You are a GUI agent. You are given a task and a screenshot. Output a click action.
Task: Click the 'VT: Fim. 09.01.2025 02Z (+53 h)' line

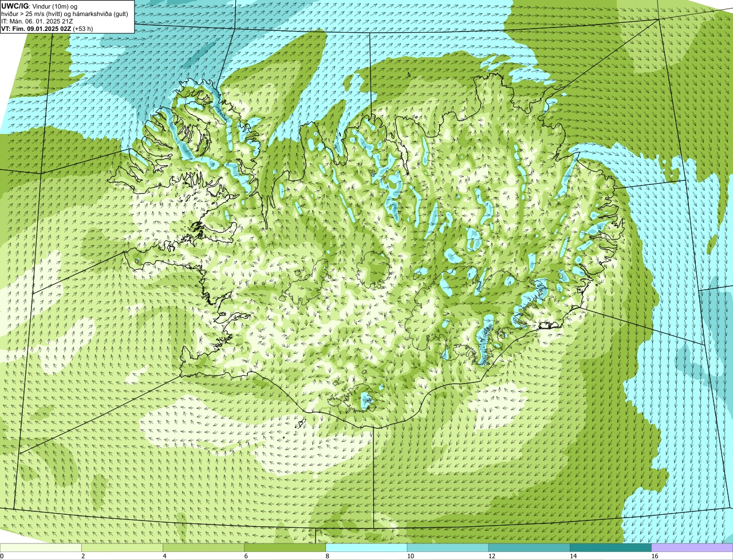pyautogui.click(x=47, y=29)
